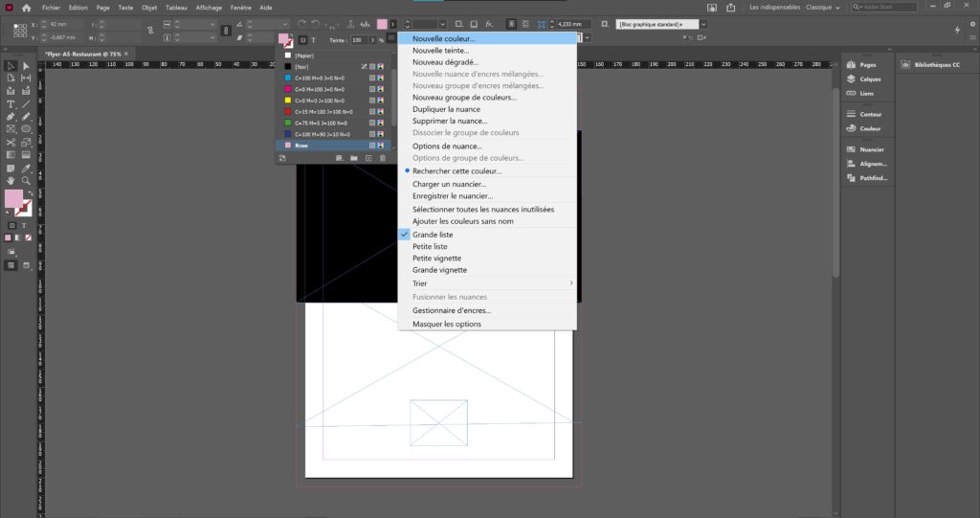Image resolution: width=980 pixels, height=518 pixels.
Task: Expand the Trier submenu
Action: (x=487, y=283)
